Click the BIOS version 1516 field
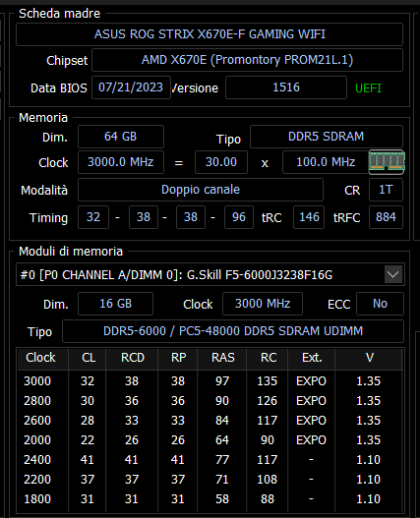Image resolution: width=420 pixels, height=518 pixels. coord(286,87)
